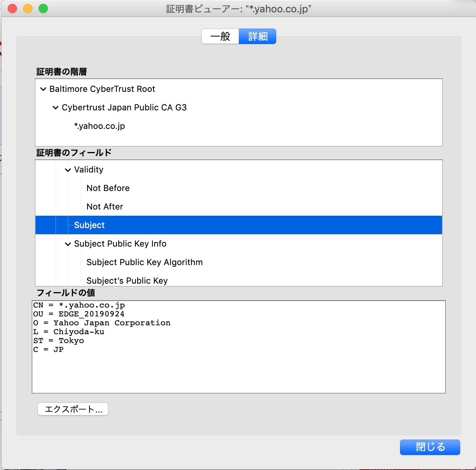Click the ST = Tokyo line

(59, 341)
